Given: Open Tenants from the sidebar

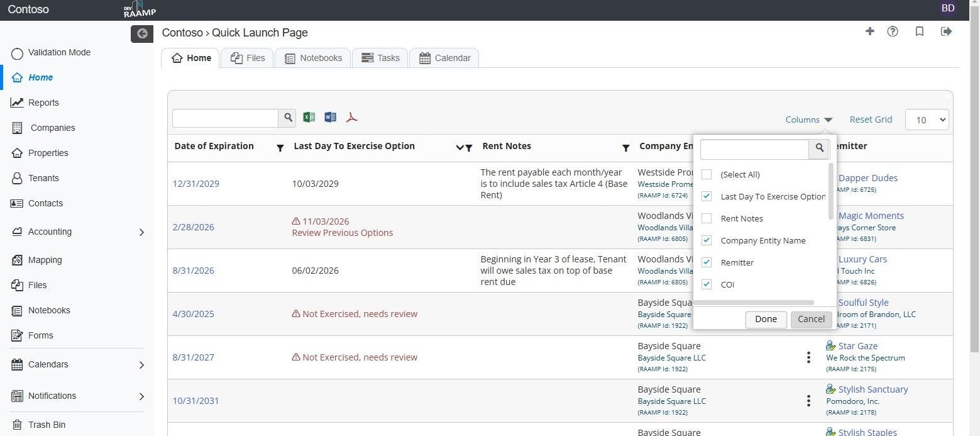Looking at the screenshot, I should pos(43,178).
